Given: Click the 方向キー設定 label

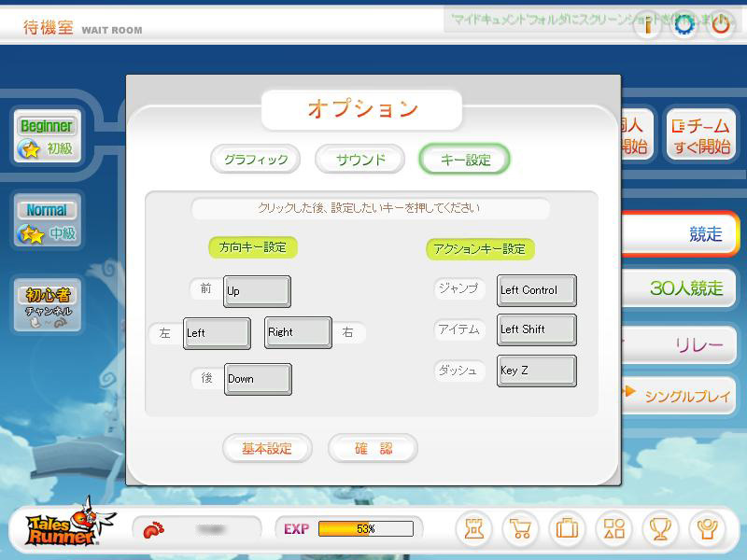Looking at the screenshot, I should tap(253, 247).
